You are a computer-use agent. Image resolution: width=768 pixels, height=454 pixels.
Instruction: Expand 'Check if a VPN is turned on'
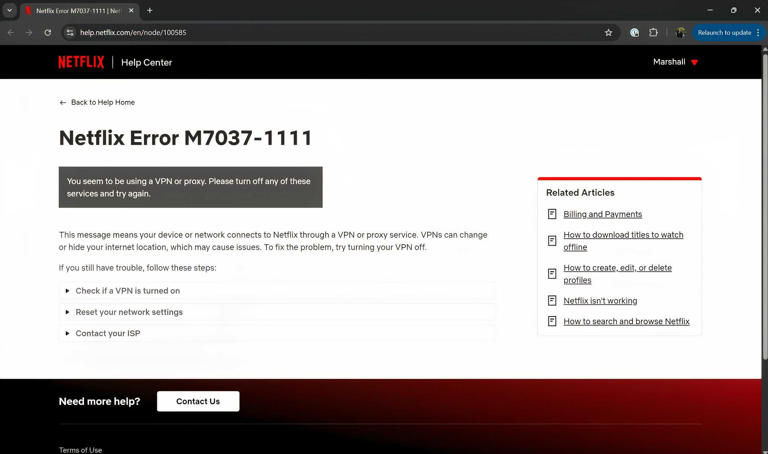[277, 291]
